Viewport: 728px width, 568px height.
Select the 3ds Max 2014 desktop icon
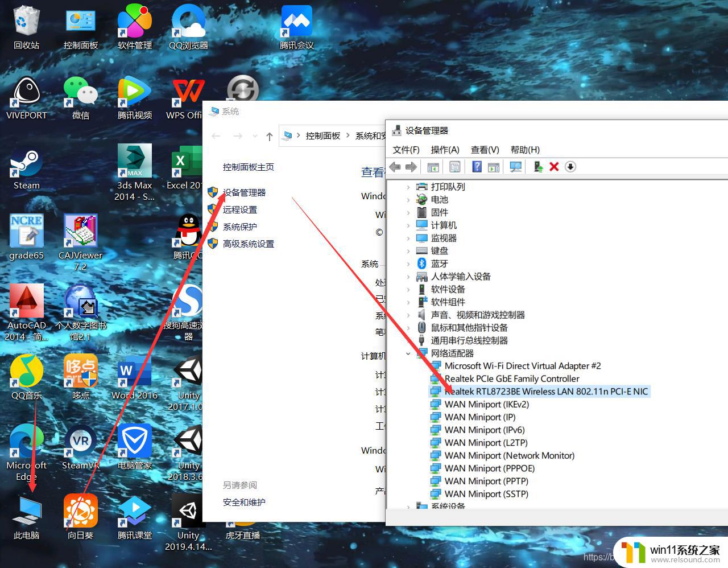click(x=135, y=172)
